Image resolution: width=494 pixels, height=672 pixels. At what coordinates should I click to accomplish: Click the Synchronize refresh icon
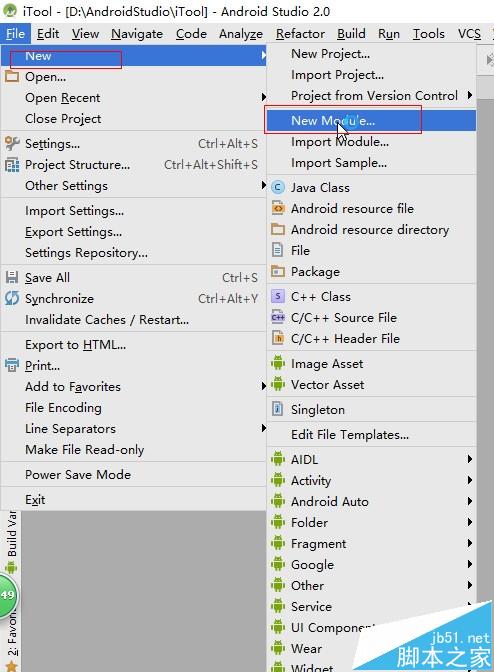(12, 298)
